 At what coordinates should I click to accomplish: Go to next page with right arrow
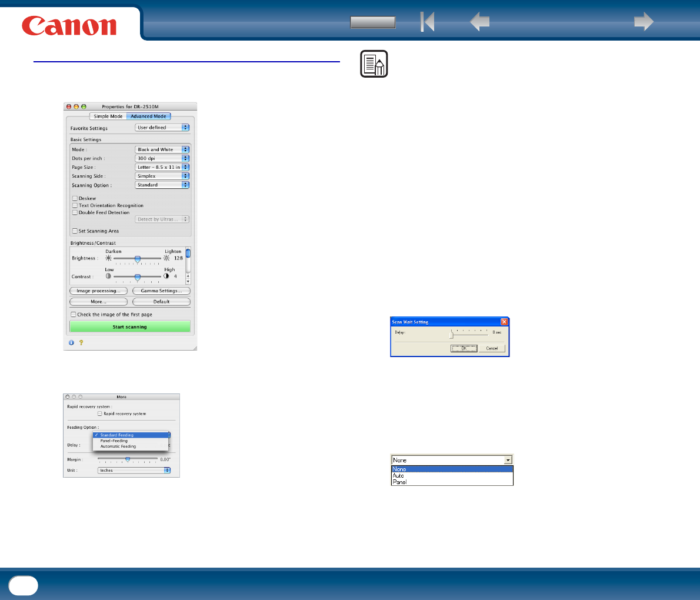(644, 21)
